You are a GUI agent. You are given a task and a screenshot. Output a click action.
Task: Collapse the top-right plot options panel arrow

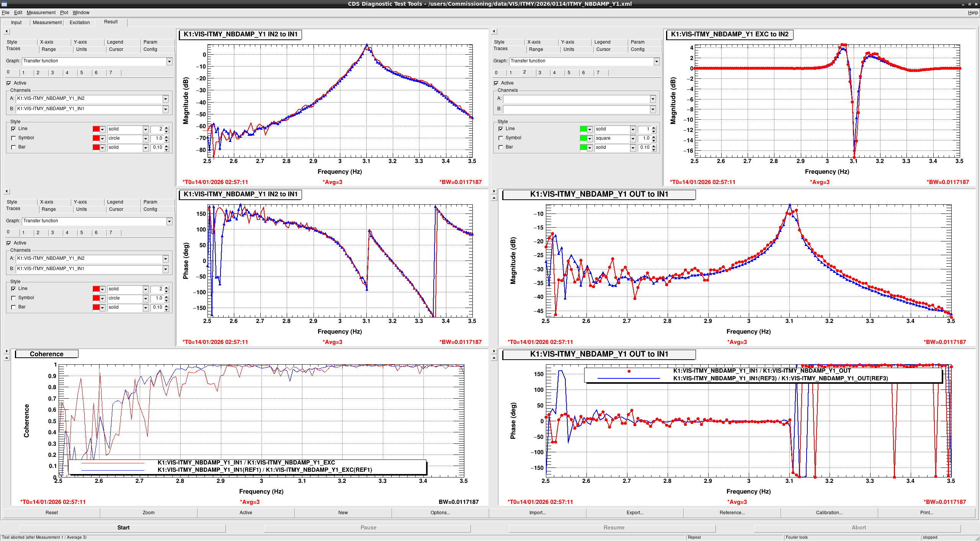click(x=494, y=31)
